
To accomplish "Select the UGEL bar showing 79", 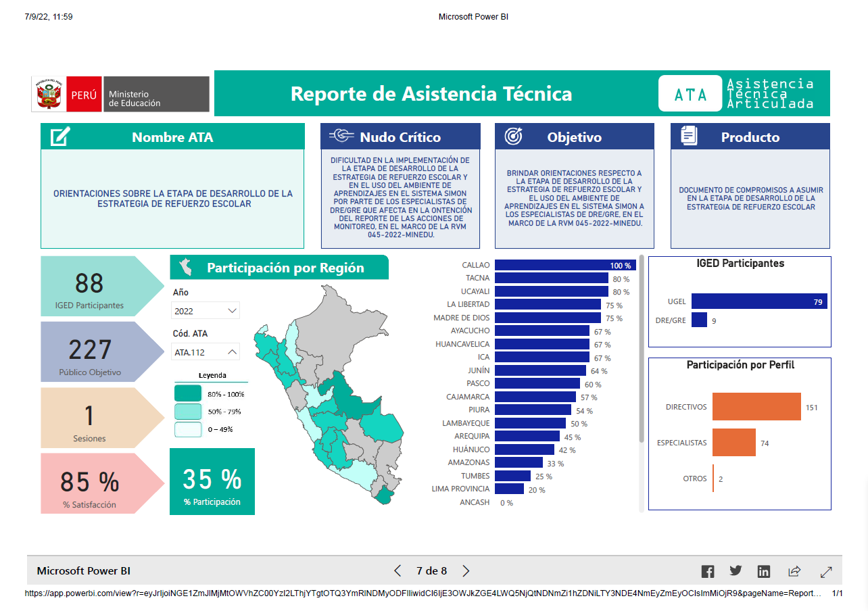I will (759, 301).
